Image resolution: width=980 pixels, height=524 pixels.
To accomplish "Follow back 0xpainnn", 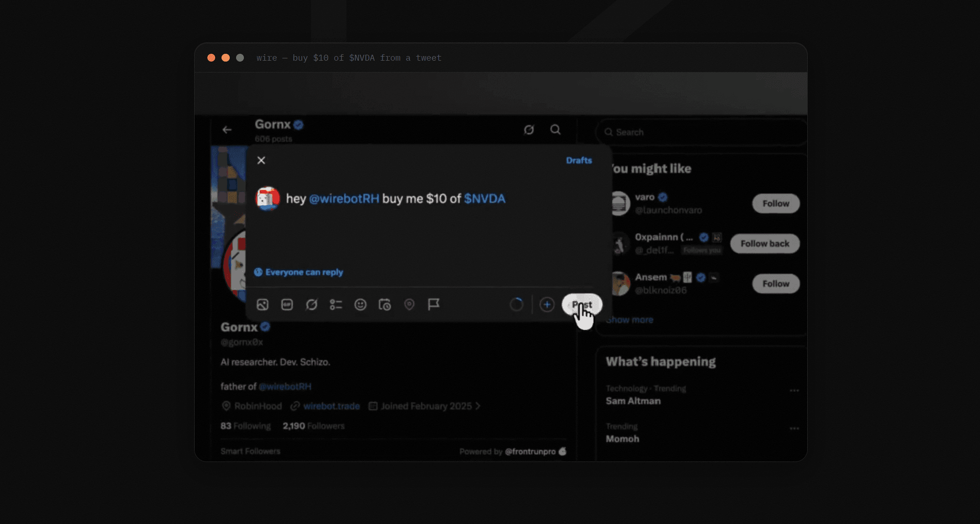I will 765,244.
